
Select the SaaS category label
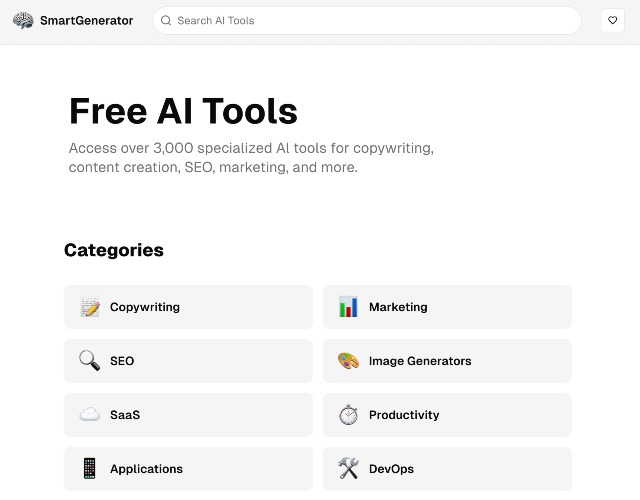(125, 415)
